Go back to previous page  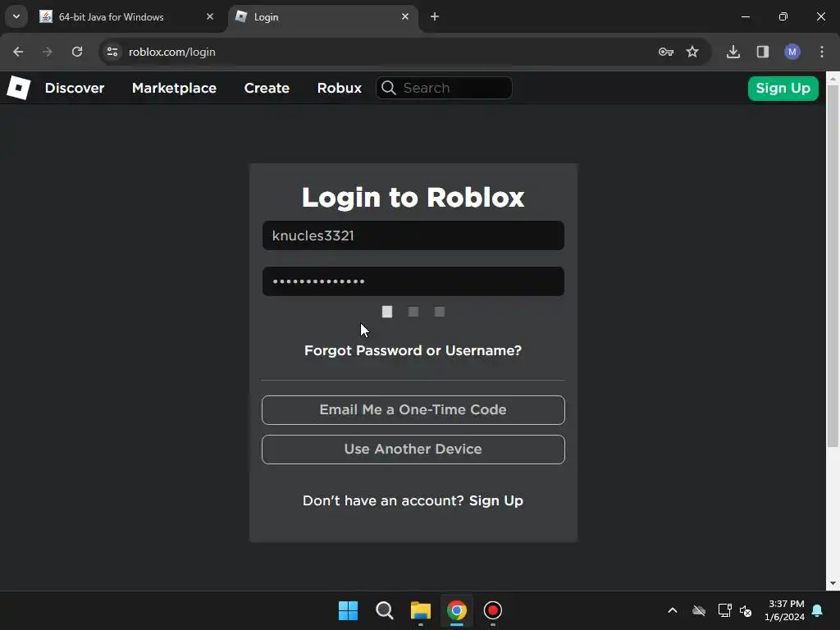coord(18,52)
